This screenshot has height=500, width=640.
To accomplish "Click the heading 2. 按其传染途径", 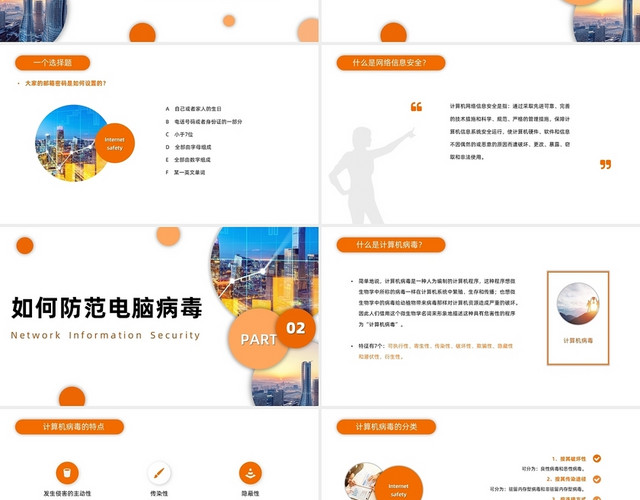I will (x=566, y=479).
